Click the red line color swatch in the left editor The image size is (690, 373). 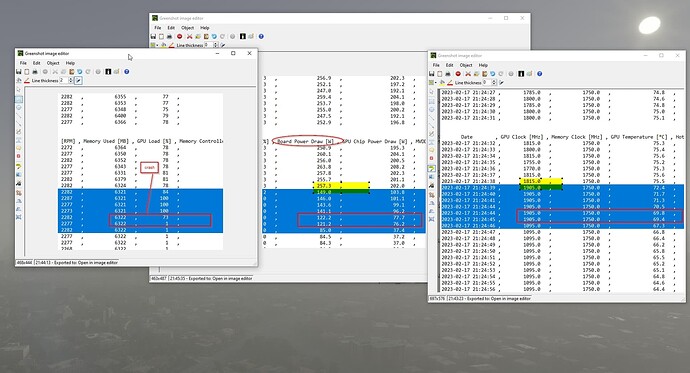tap(27, 80)
